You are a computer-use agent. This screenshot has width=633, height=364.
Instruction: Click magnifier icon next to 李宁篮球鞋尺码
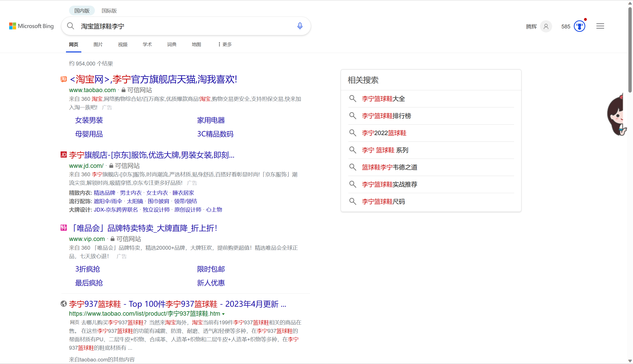click(x=353, y=201)
